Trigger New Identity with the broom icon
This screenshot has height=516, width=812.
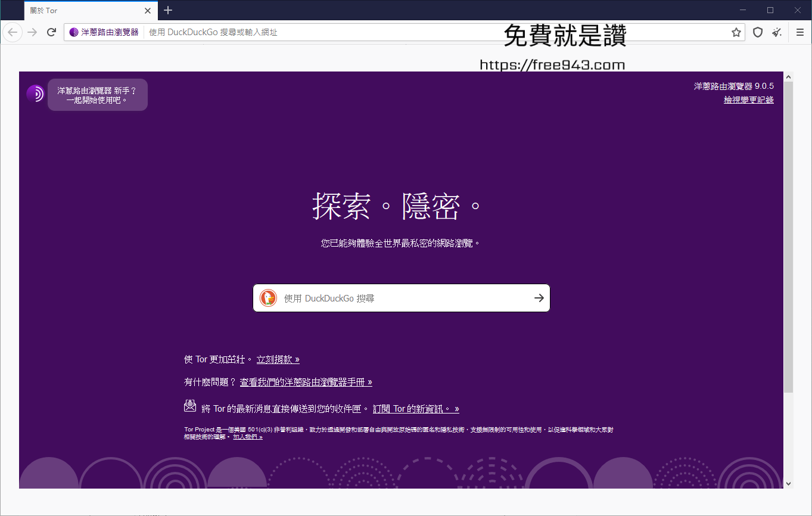[776, 32]
